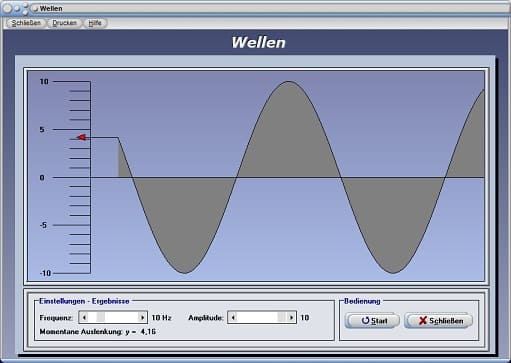The image size is (511, 363).
Task: Click the red deflection arrow marker
Action: (x=81, y=137)
